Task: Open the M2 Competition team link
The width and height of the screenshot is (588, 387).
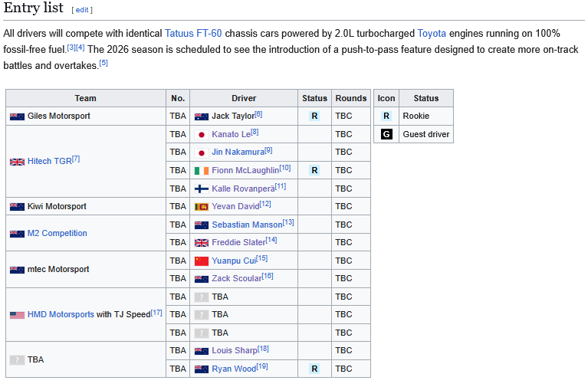Action: [57, 233]
